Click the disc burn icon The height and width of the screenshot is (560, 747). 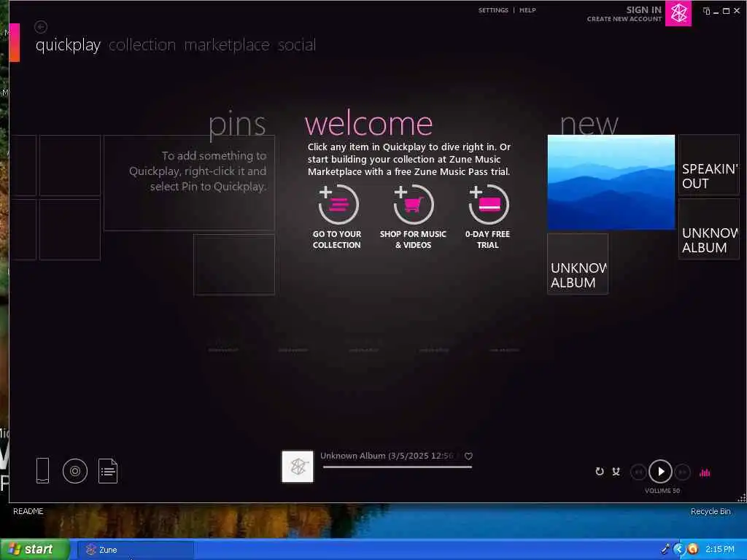click(75, 471)
